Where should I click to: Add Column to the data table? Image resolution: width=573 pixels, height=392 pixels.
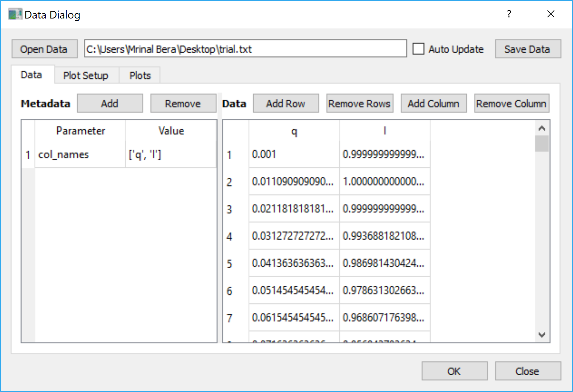(x=433, y=103)
